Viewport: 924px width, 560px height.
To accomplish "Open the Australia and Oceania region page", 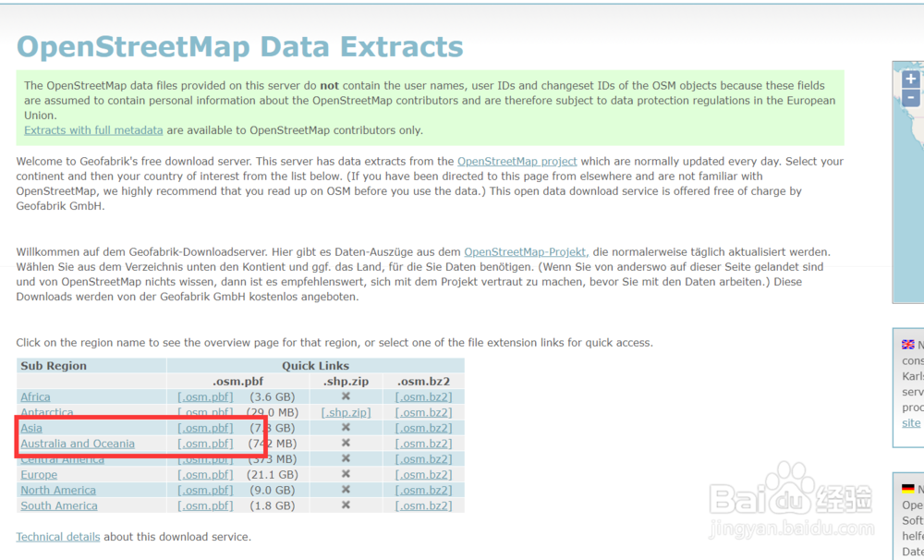I will pos(78,444).
